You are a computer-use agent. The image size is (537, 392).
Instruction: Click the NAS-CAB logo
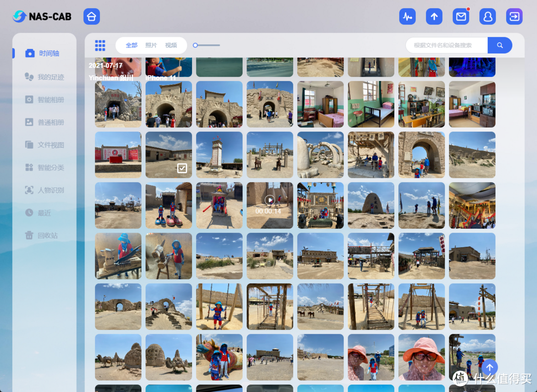(42, 16)
